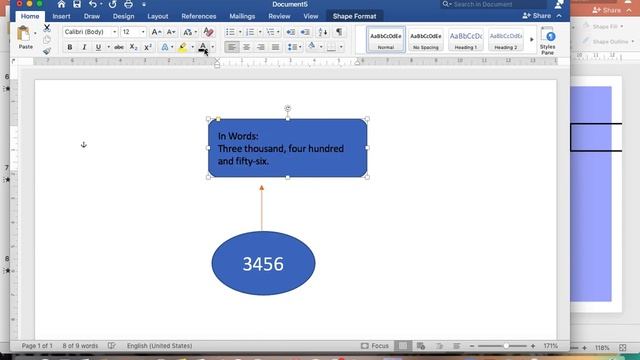Switch to the Layout tab
Image resolution: width=640 pixels, height=360 pixels.
tap(158, 16)
